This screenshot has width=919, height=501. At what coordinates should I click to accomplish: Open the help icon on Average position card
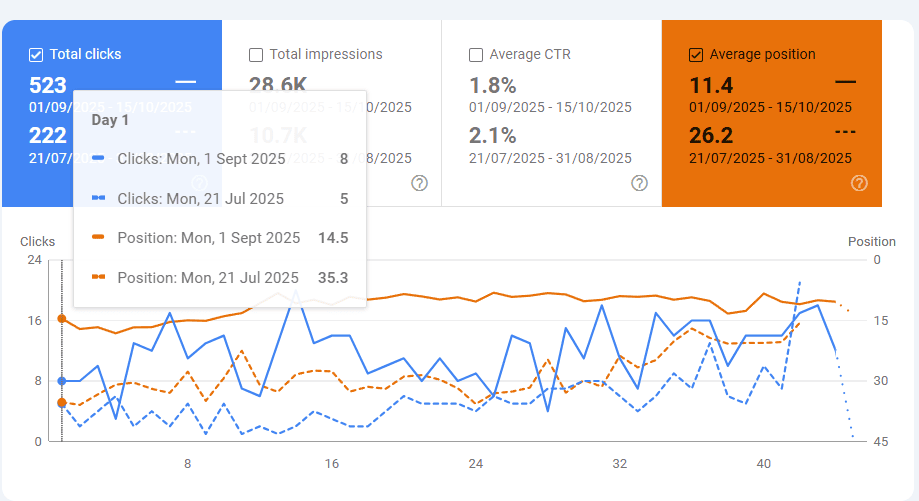859,182
